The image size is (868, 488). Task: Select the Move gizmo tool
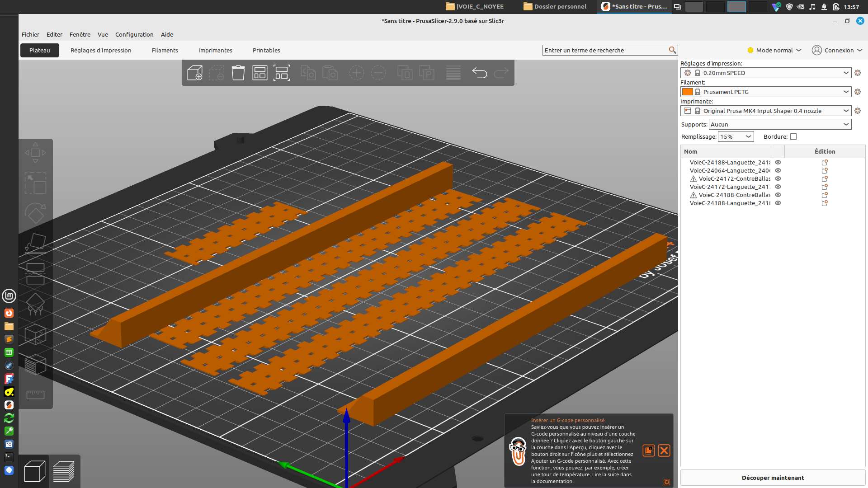tap(35, 153)
